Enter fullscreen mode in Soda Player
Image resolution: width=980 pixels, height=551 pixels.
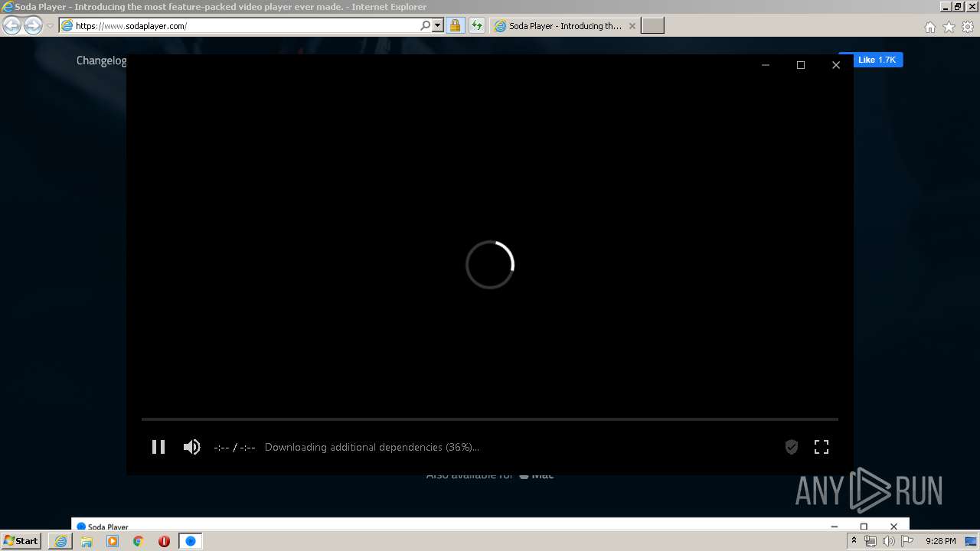(x=822, y=447)
